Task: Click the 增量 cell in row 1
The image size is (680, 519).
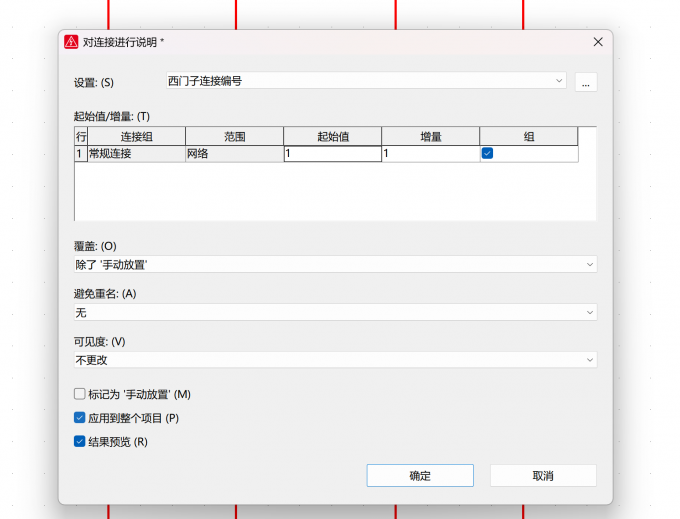Action: coord(431,153)
